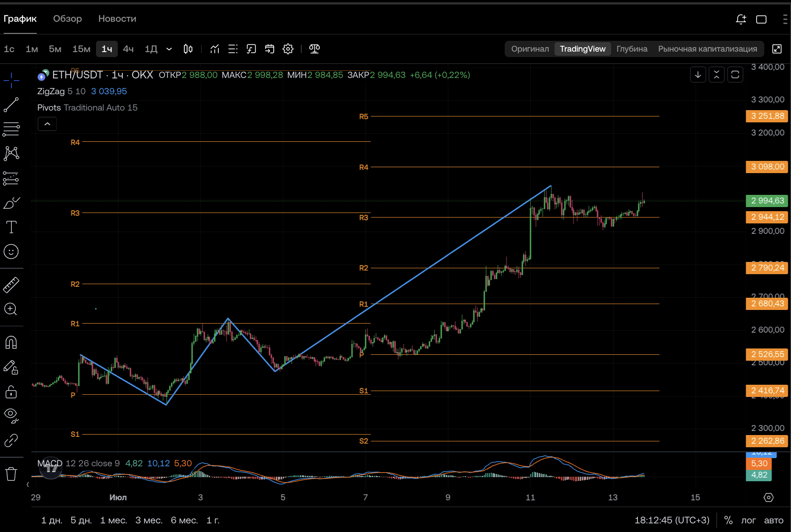
Task: Enable the лог price scale
Action: (x=748, y=520)
